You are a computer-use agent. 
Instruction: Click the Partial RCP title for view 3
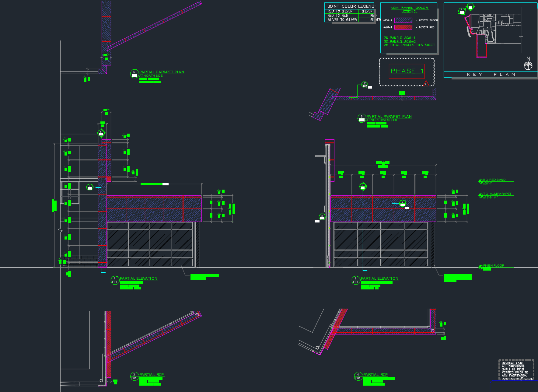tap(152, 375)
